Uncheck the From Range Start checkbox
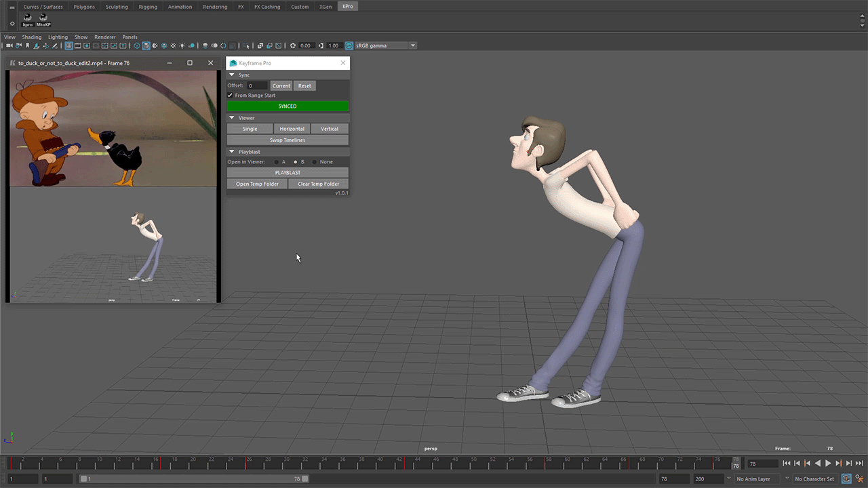 (231, 96)
